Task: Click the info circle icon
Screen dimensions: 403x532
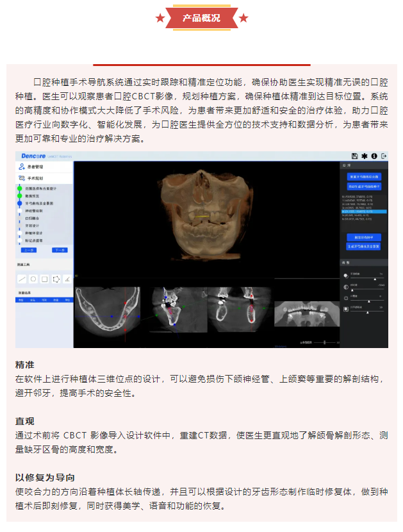Action: point(374,156)
